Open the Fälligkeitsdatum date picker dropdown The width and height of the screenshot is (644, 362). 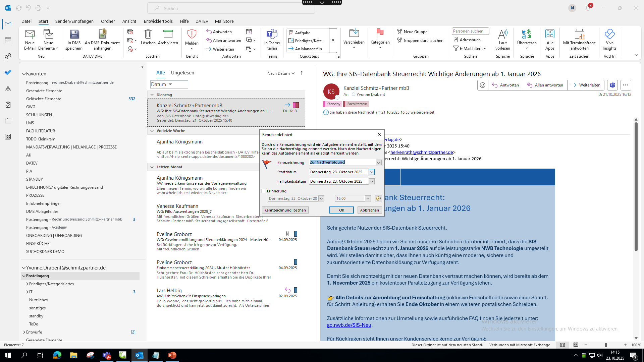372,181
